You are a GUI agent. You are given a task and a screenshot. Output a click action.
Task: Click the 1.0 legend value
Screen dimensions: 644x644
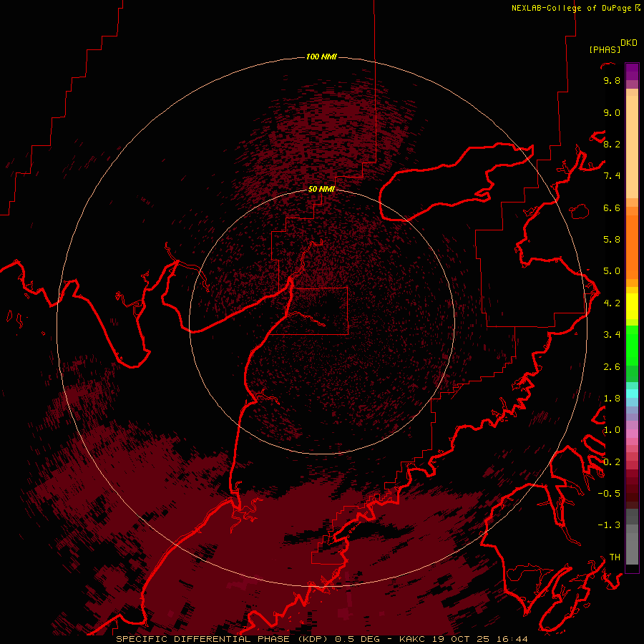tap(612, 430)
